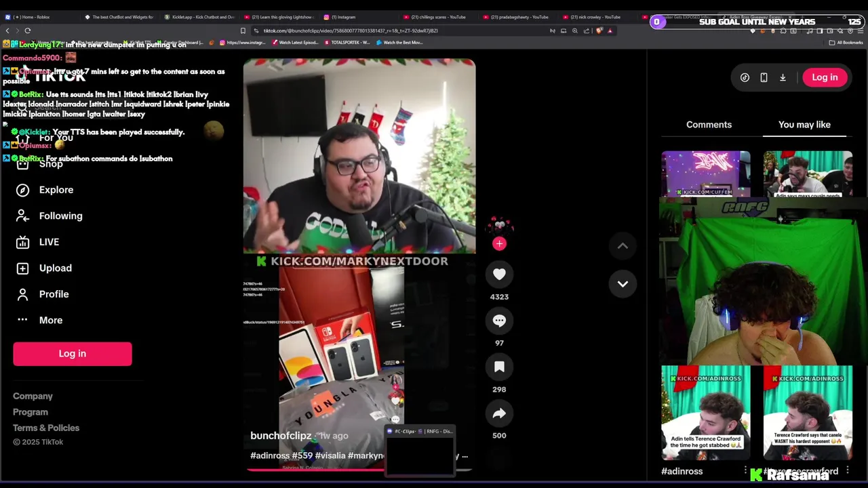Open the bunchofclipz creator profile link
The width and height of the screenshot is (868, 488).
click(x=281, y=436)
